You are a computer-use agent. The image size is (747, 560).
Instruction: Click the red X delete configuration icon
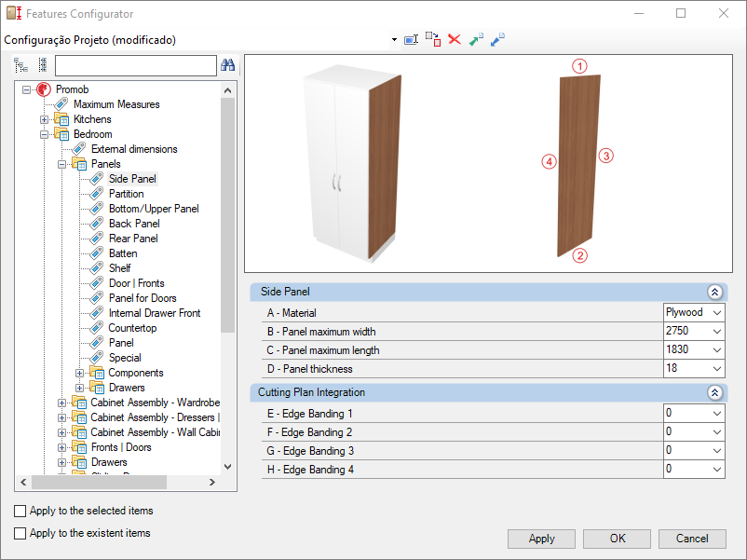(x=455, y=39)
